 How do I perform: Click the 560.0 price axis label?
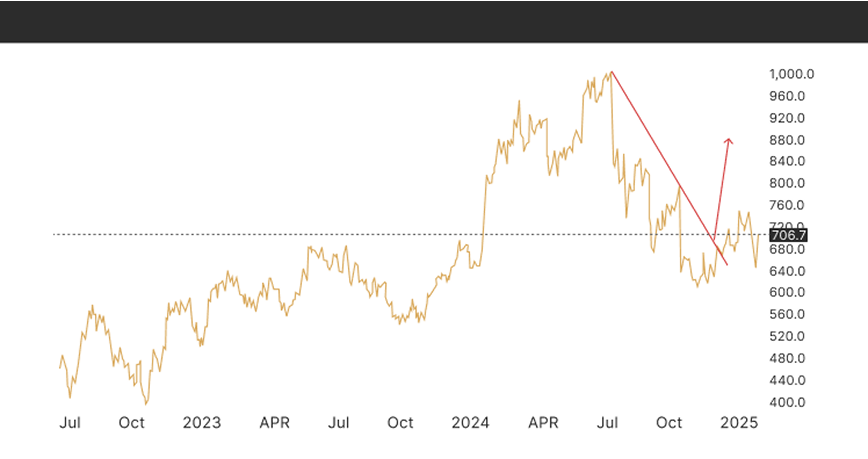click(787, 315)
